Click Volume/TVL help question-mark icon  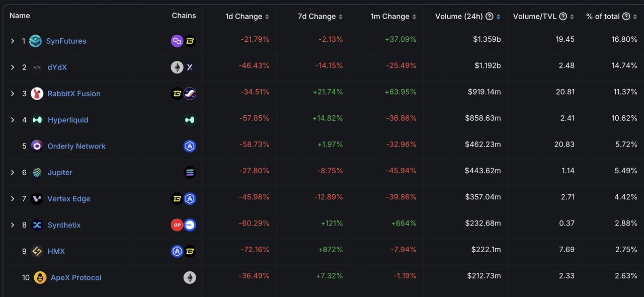click(563, 17)
